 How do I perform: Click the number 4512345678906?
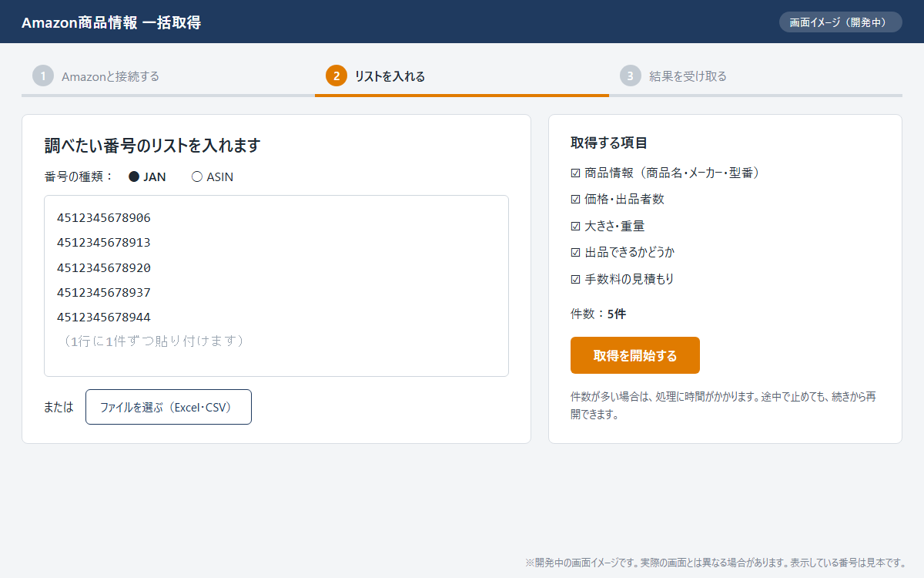point(104,218)
